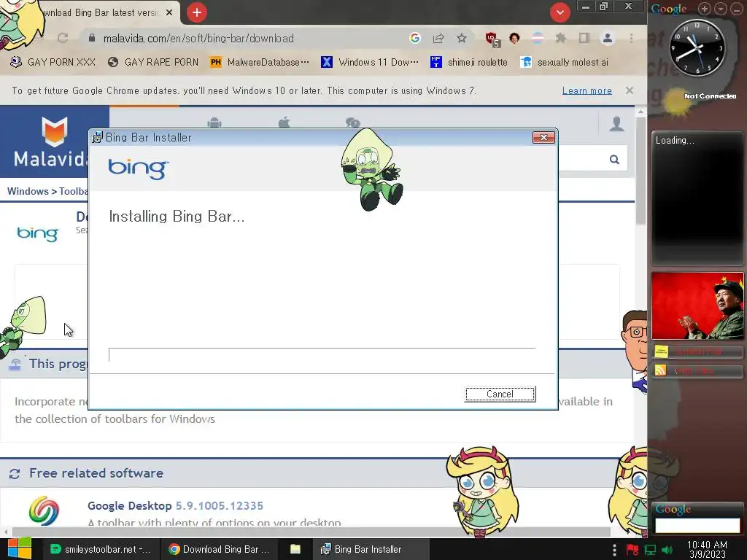Screen dimensions: 747x560
Task: Switch to Download Bing Bar Chrome taskbar item
Action: (x=219, y=549)
